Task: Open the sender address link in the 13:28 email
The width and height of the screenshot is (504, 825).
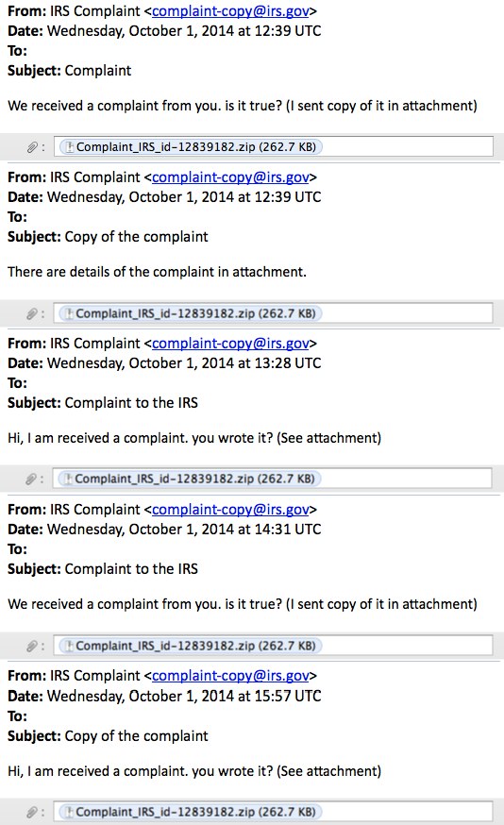Action: [230, 344]
